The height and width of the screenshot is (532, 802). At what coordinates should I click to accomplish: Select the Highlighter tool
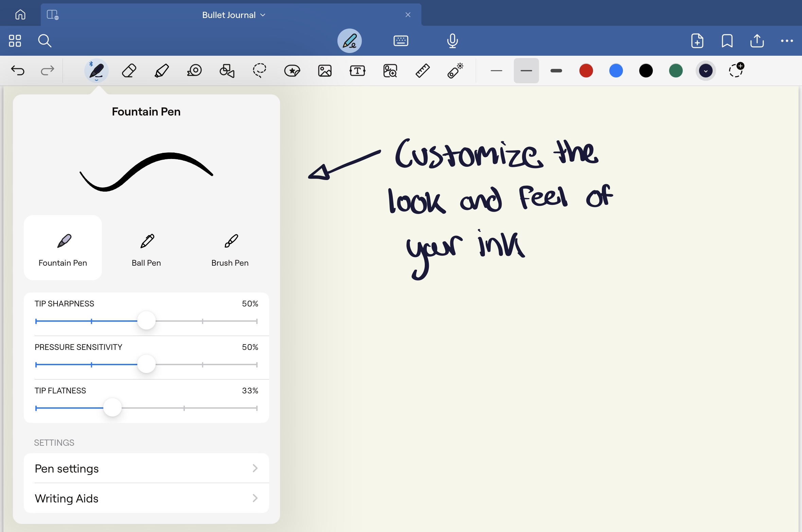(161, 71)
